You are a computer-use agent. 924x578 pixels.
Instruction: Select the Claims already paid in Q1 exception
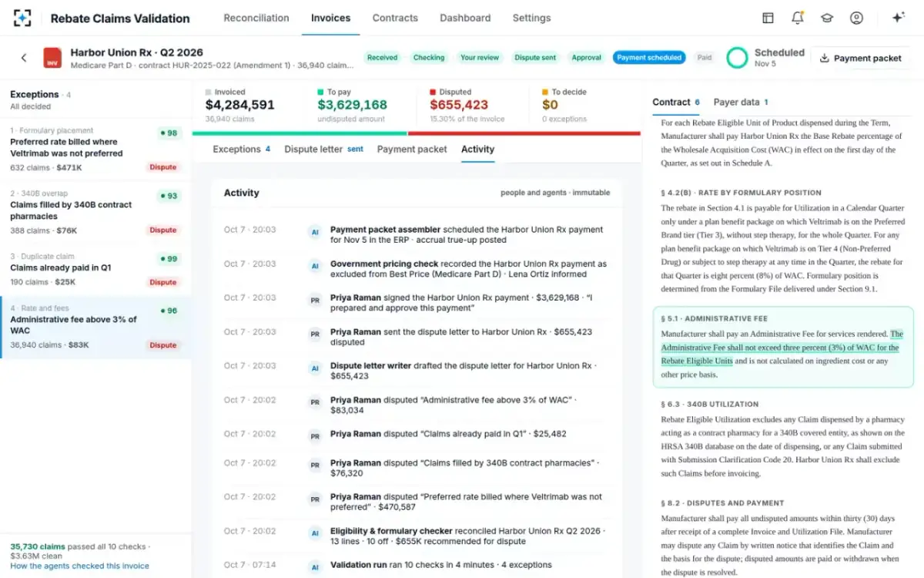tap(95, 270)
